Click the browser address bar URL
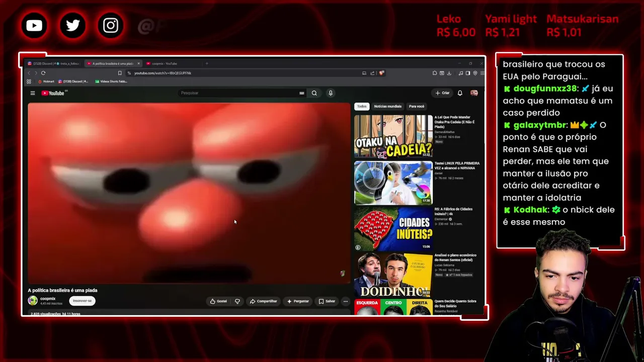The width and height of the screenshot is (644, 362). click(x=163, y=73)
